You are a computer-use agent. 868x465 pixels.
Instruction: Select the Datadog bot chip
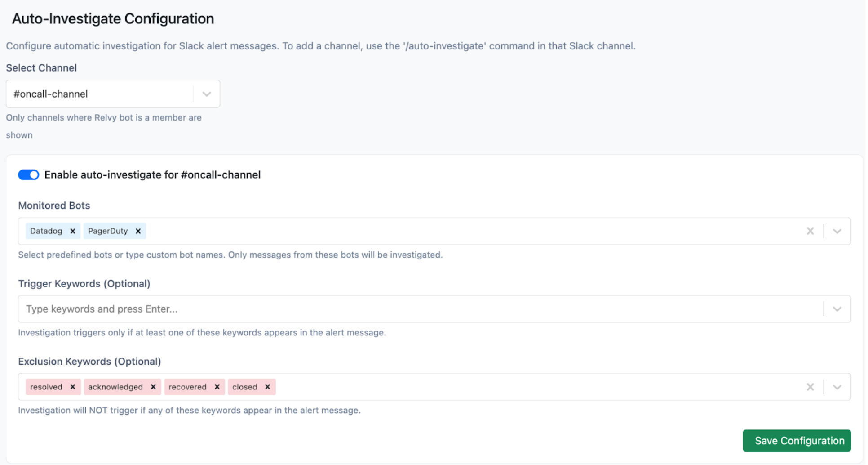pyautogui.click(x=46, y=231)
